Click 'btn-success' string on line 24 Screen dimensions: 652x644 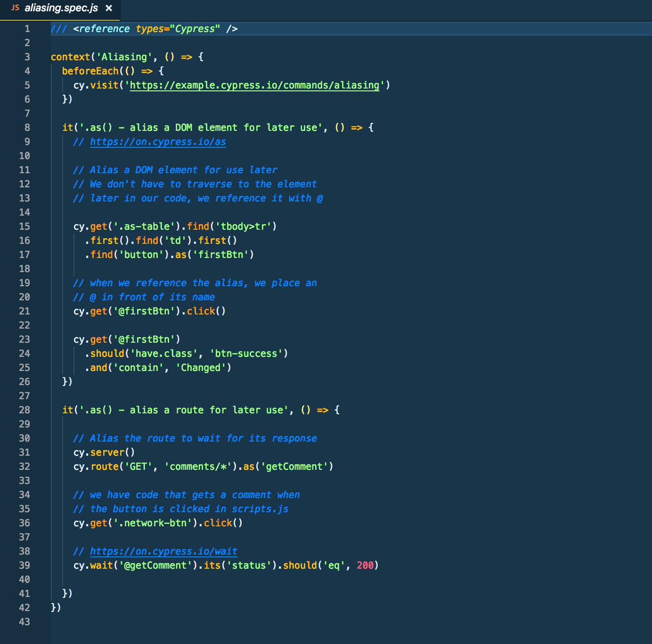point(245,354)
